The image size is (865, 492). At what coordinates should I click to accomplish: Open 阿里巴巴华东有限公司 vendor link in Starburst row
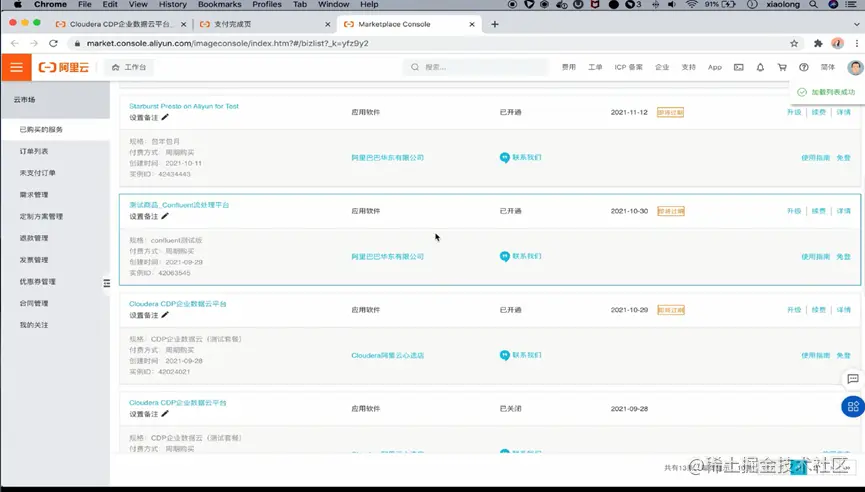pos(387,158)
